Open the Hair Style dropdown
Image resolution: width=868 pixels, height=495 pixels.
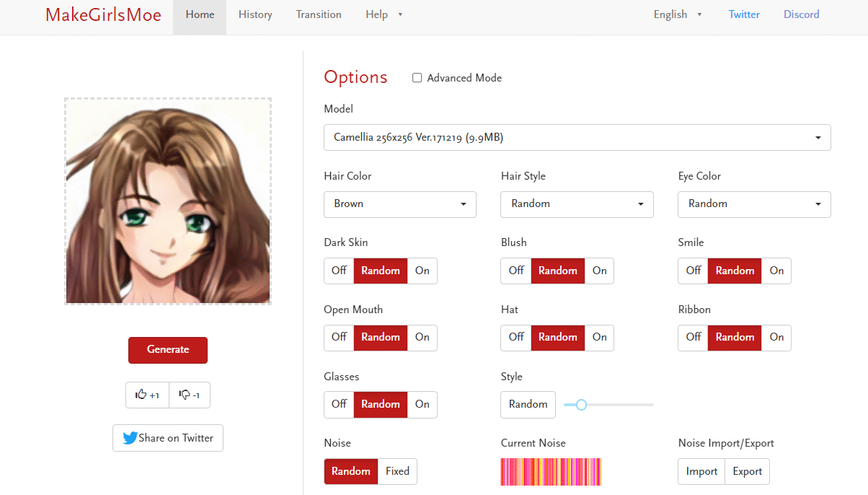click(x=577, y=204)
